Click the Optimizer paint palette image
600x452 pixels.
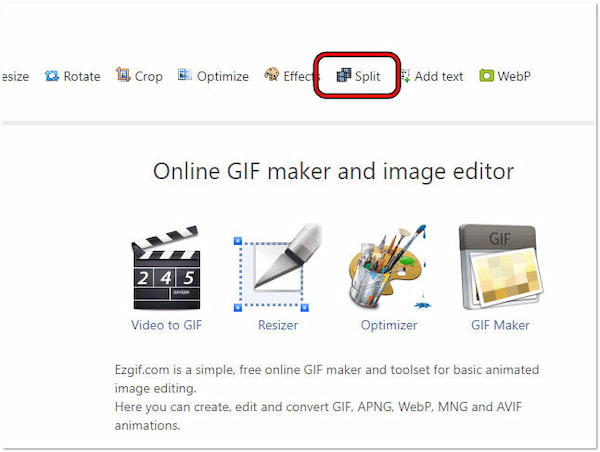[389, 267]
